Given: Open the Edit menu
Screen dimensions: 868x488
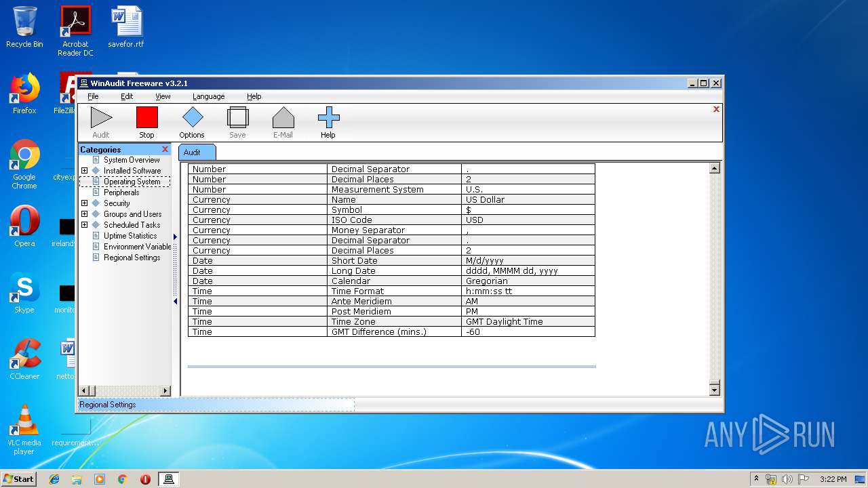Looking at the screenshot, I should click(x=127, y=96).
